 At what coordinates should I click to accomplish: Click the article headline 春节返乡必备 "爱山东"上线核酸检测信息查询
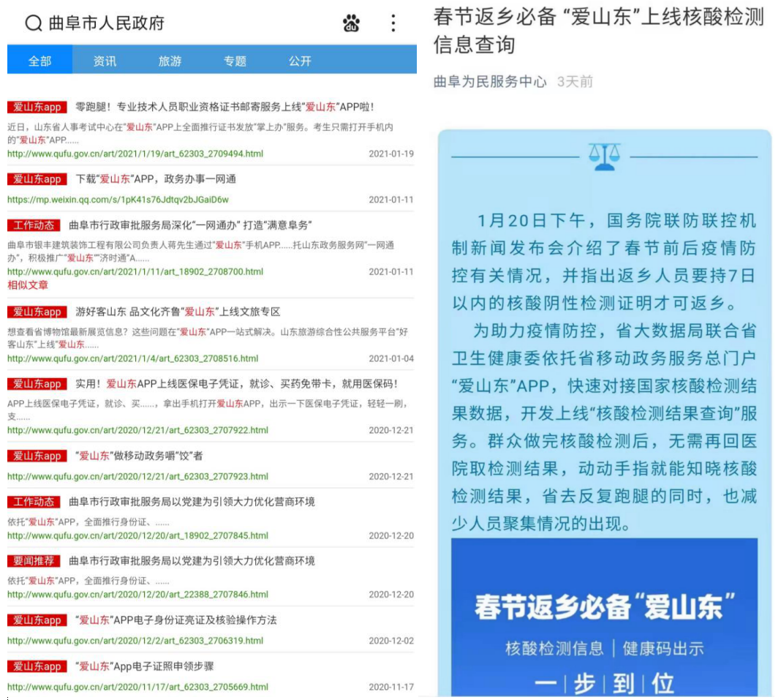click(x=598, y=31)
